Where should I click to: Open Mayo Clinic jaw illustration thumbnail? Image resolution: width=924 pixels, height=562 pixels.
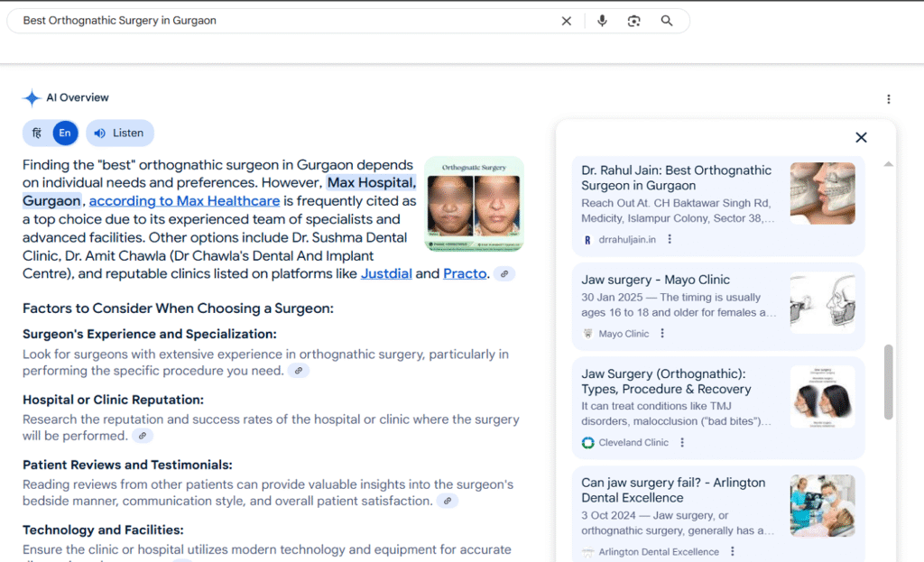pyautogui.click(x=823, y=303)
